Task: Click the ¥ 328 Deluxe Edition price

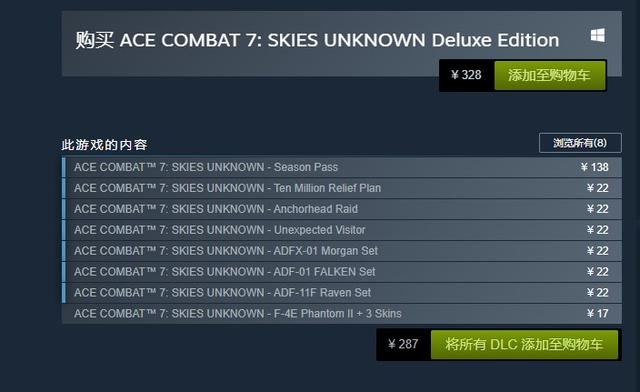Action: coord(466,75)
